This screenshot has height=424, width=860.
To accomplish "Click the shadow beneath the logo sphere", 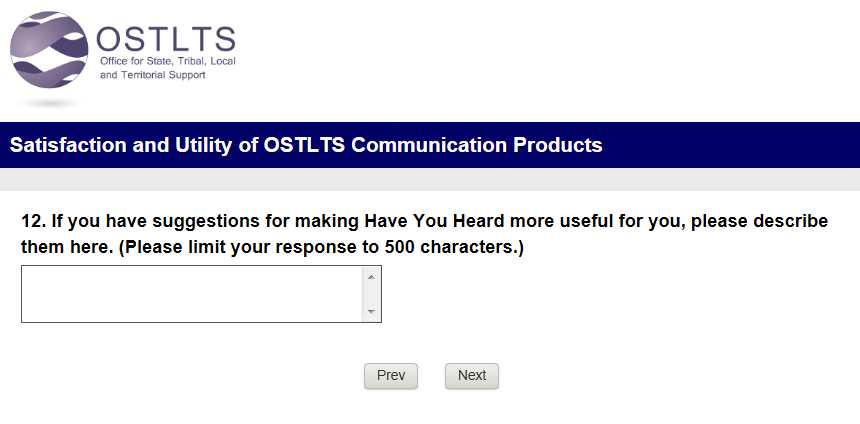I will [x=50, y=103].
